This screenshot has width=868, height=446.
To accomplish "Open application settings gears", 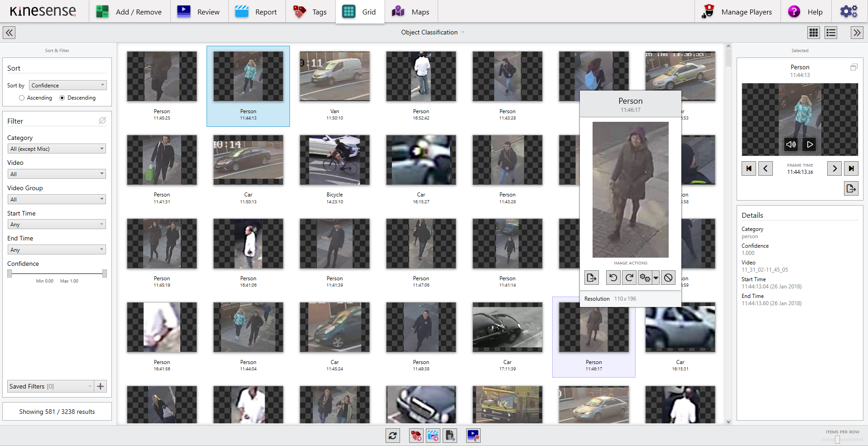I will click(849, 11).
